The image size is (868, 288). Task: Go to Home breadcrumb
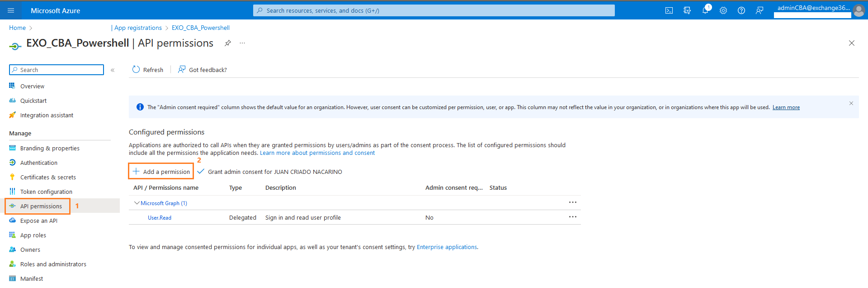point(17,28)
